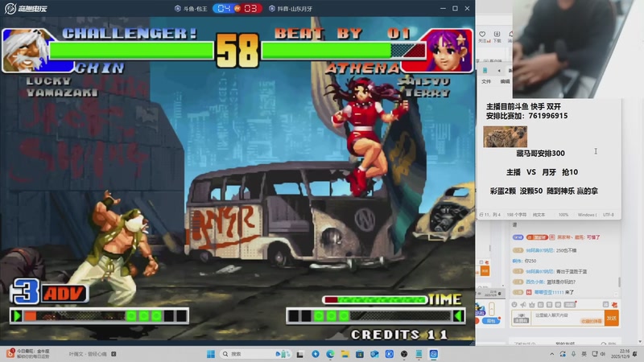
Task: Click the emoji smiley icon in chat toolbar
Action: click(514, 305)
